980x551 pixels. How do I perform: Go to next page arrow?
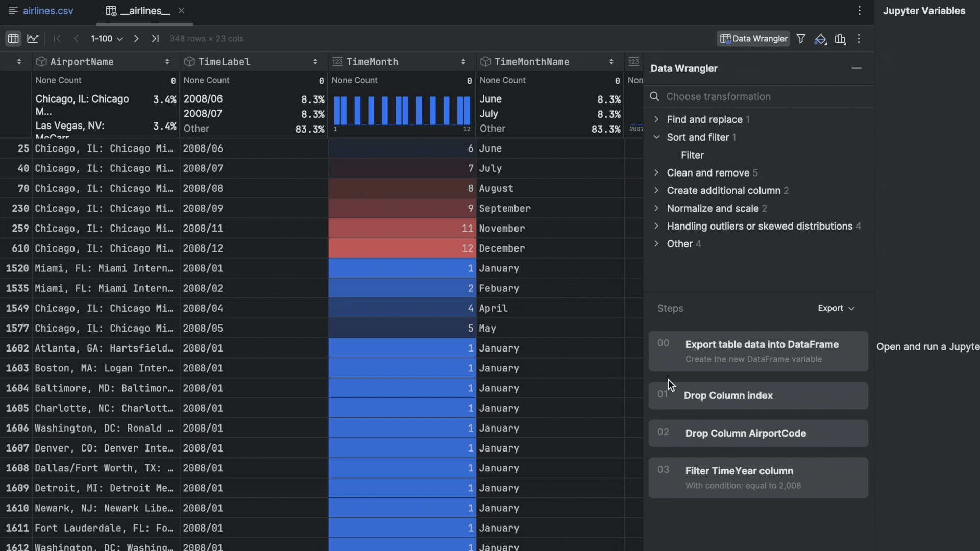136,39
